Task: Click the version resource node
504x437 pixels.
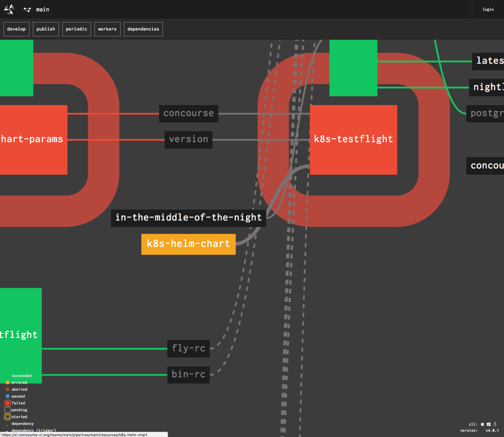Action: pos(188,139)
